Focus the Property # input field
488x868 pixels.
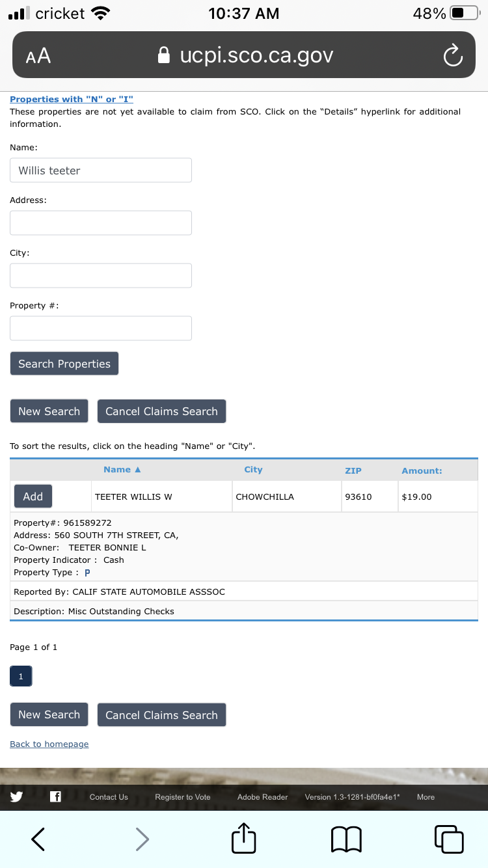(x=101, y=328)
